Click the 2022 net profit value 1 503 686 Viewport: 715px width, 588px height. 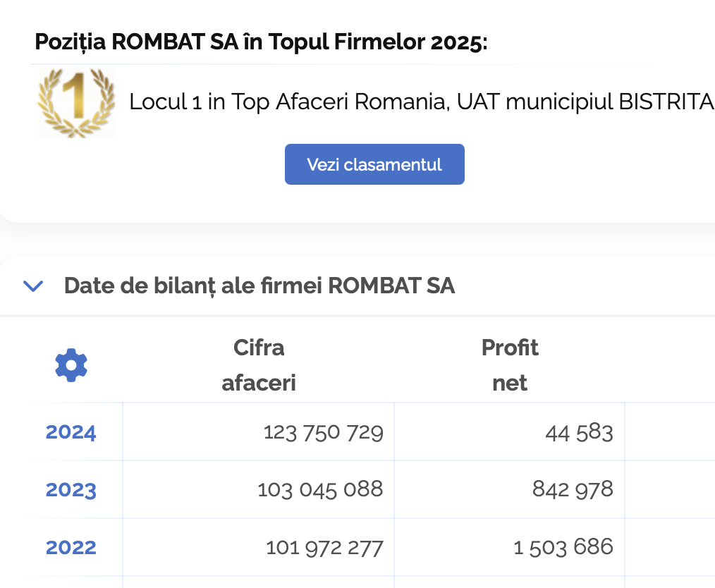pyautogui.click(x=563, y=547)
